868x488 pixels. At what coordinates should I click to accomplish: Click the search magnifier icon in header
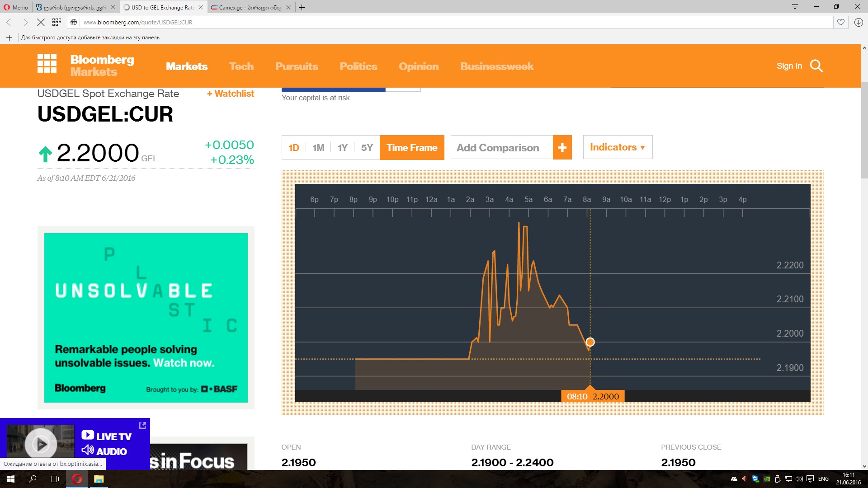click(x=816, y=66)
